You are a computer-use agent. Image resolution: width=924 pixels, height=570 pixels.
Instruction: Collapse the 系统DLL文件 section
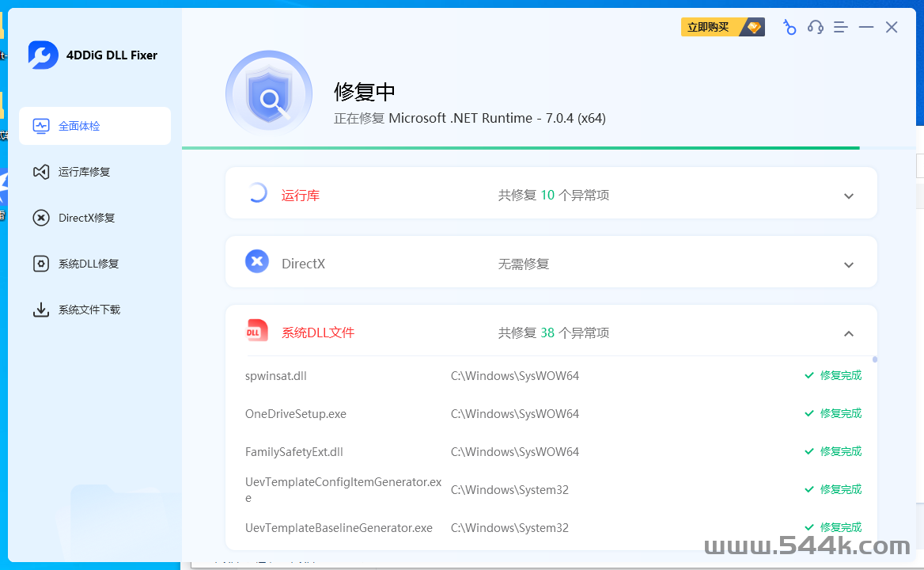(x=848, y=334)
